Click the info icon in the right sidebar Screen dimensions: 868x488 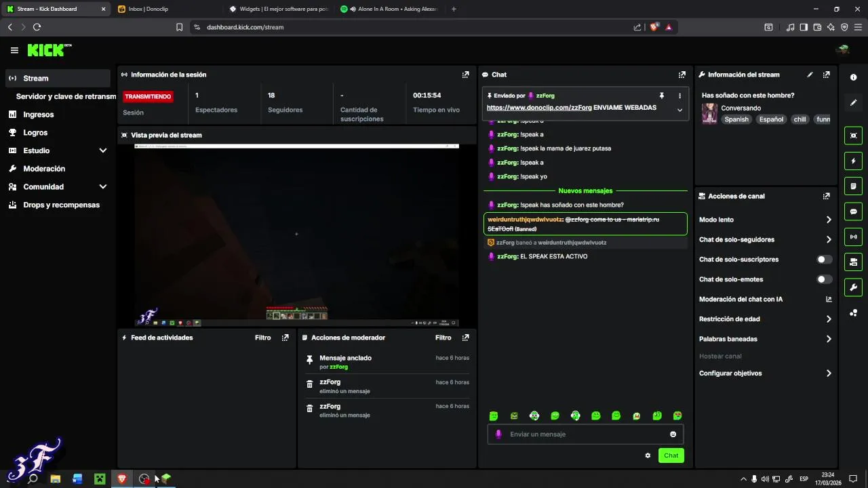tap(853, 77)
